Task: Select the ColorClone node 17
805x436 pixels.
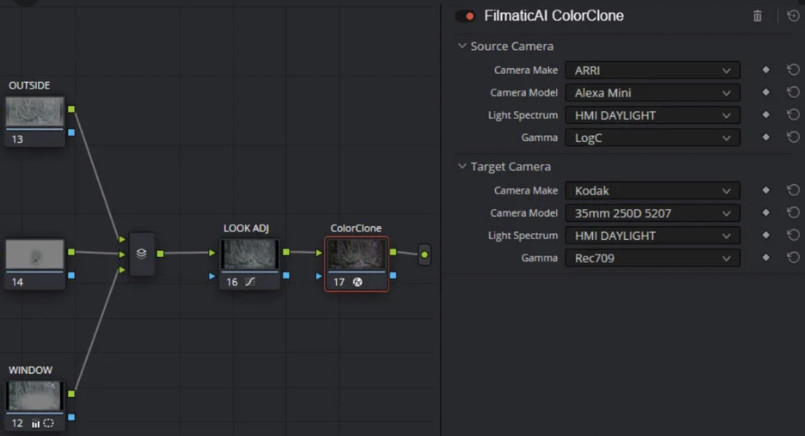Action: point(356,264)
